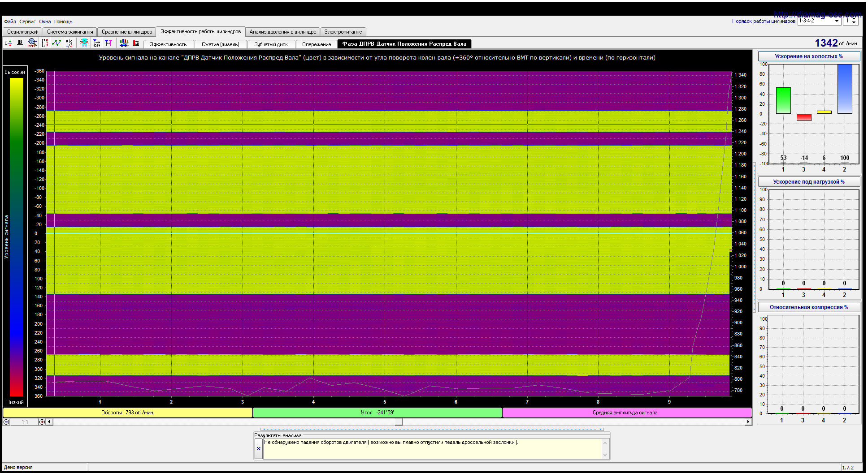Image resolution: width=868 pixels, height=473 pixels.
Task: Open the Помощь menu
Action: 63,21
